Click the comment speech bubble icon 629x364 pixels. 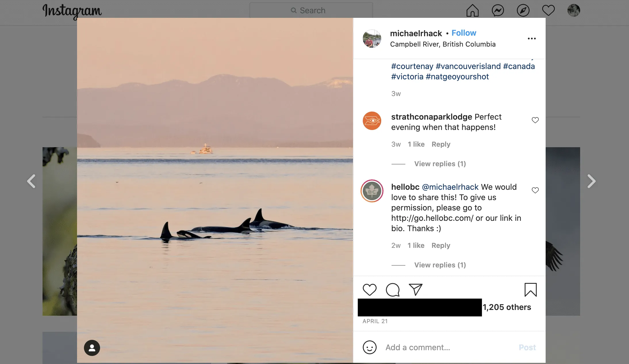(x=393, y=290)
